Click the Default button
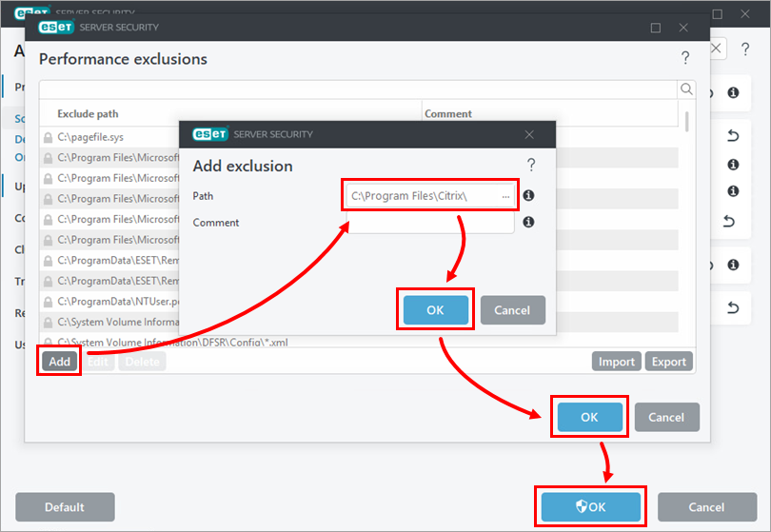This screenshot has width=771, height=532. [65, 507]
